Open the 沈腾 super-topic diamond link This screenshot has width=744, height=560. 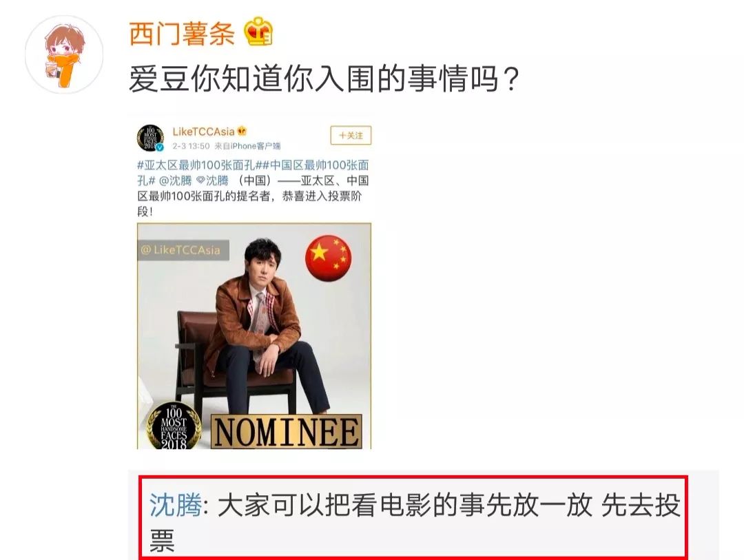(212, 181)
